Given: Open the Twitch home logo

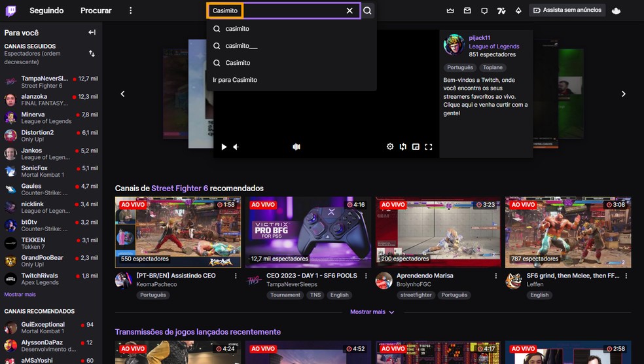Looking at the screenshot, I should (10, 10).
